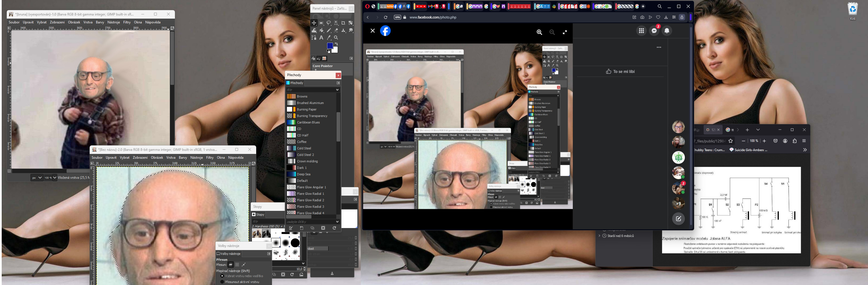Select the Clone stamp tool
Screen dimensions: 868x285
click(343, 30)
